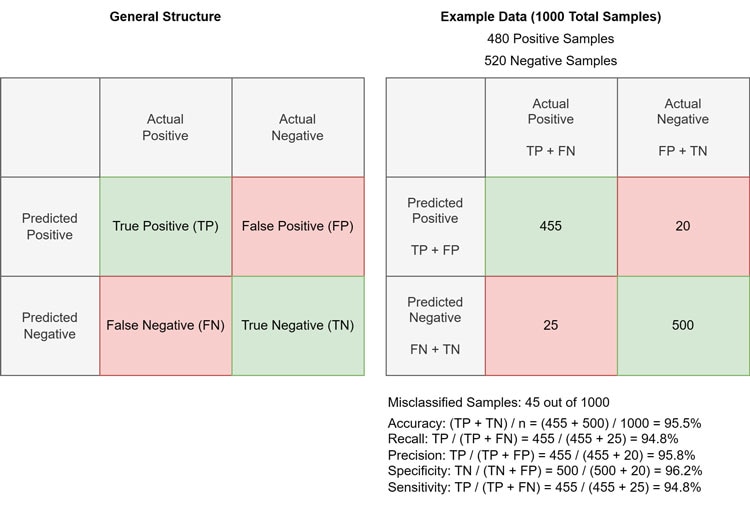Click the Actual Positive TP + FN header cell

[x=551, y=127]
